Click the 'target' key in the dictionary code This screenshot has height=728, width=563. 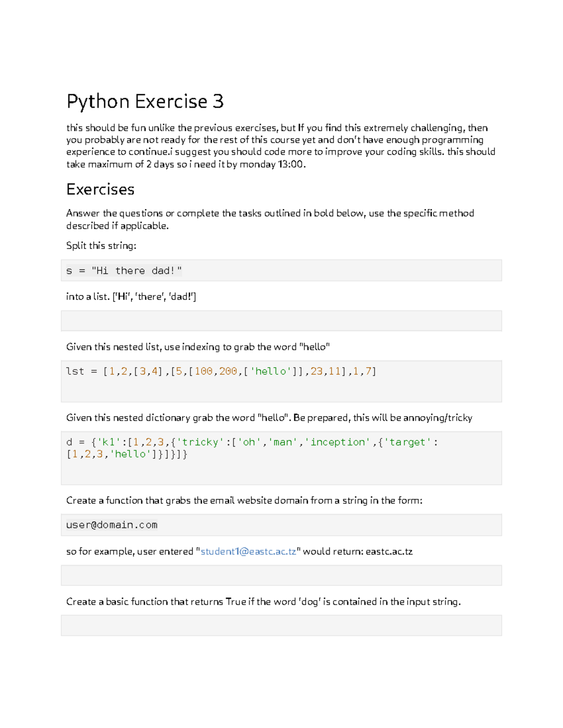coord(407,442)
